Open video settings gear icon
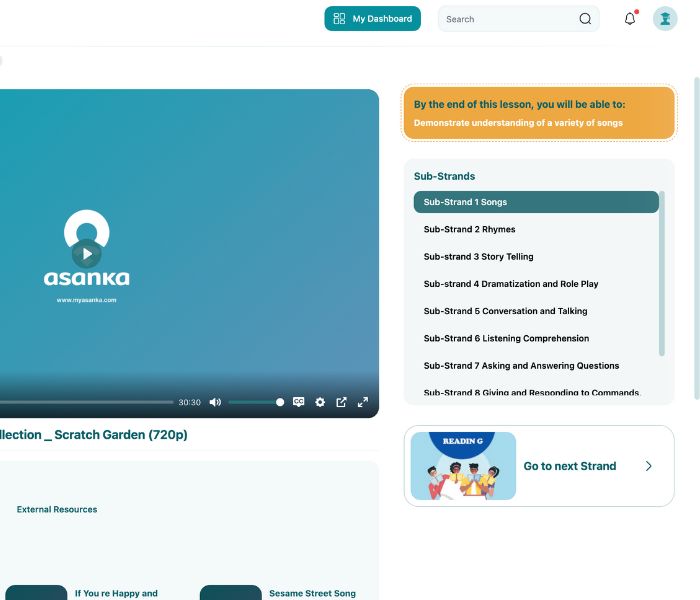The width and height of the screenshot is (700, 600). [x=320, y=402]
